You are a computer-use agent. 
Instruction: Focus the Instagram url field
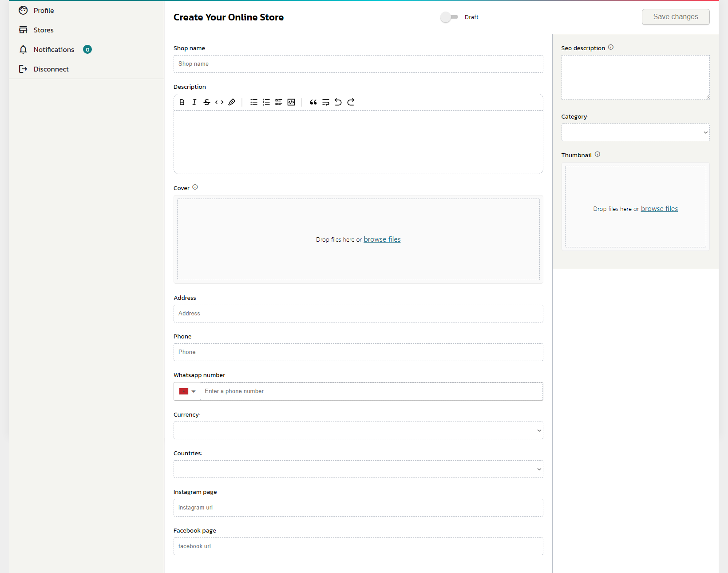pos(358,508)
